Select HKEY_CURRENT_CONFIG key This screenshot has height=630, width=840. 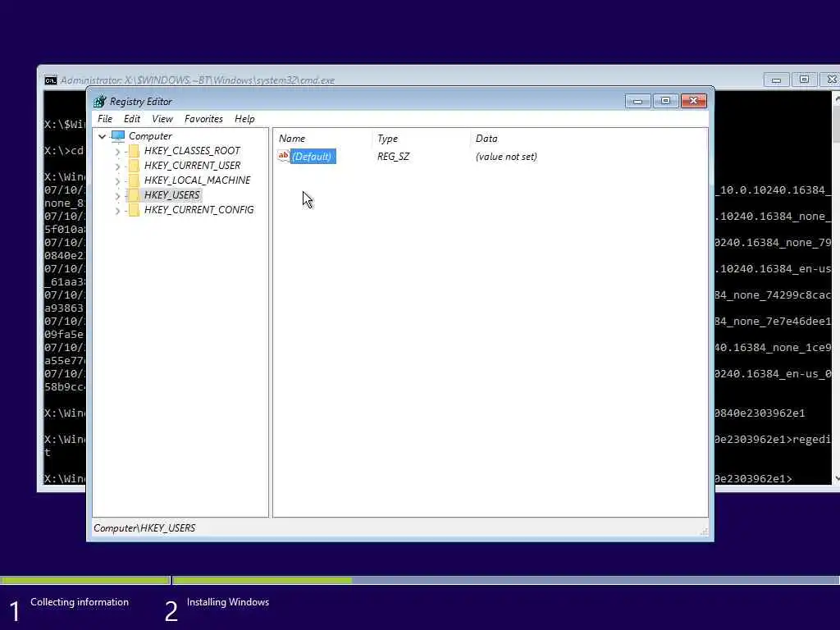[199, 210]
